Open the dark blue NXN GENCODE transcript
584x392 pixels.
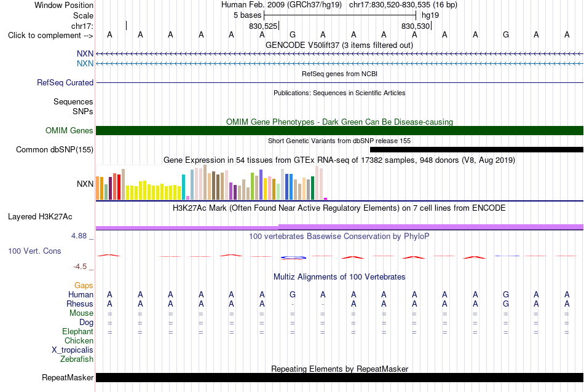[x=340, y=54]
